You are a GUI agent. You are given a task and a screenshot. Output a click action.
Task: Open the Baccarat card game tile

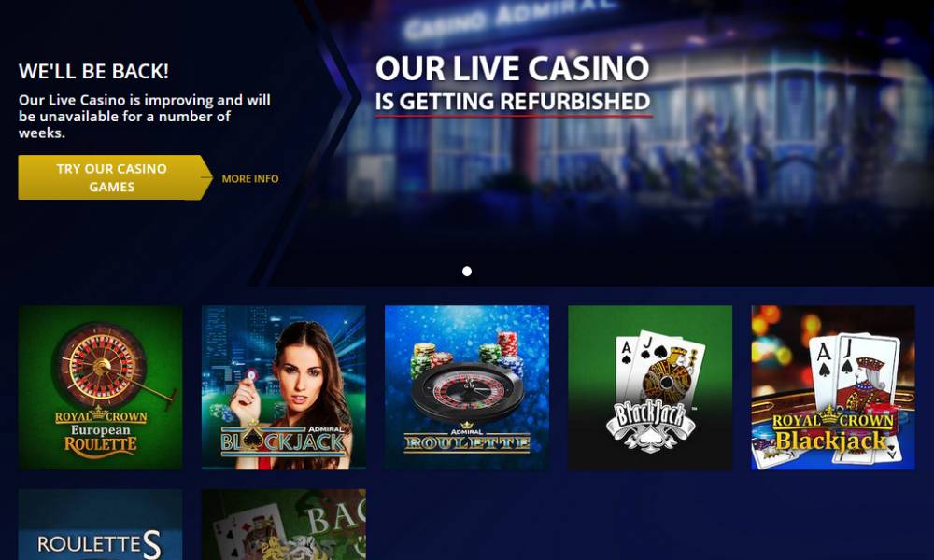click(284, 525)
